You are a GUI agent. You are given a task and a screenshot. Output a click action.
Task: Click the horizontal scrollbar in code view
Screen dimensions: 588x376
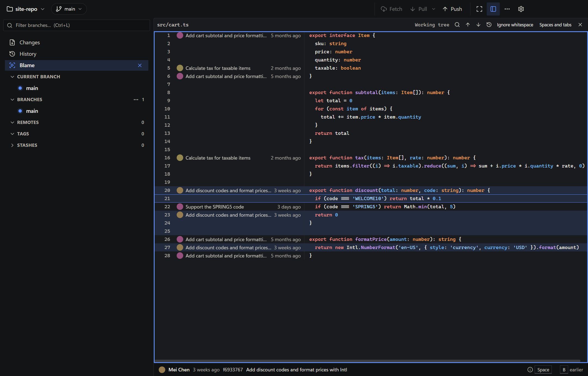367,361
